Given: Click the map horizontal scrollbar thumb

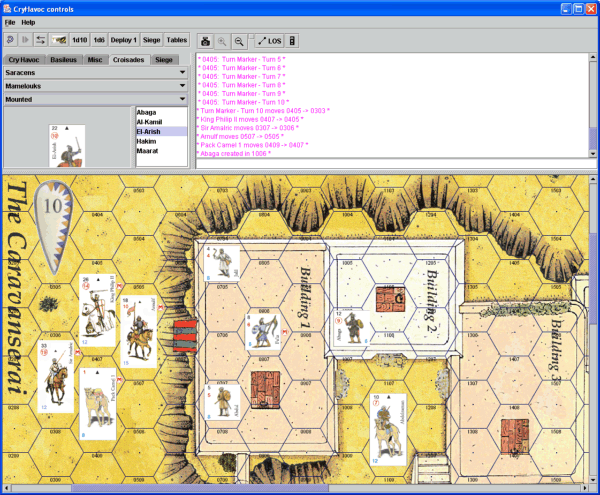Looking at the screenshot, I should click(200, 488).
